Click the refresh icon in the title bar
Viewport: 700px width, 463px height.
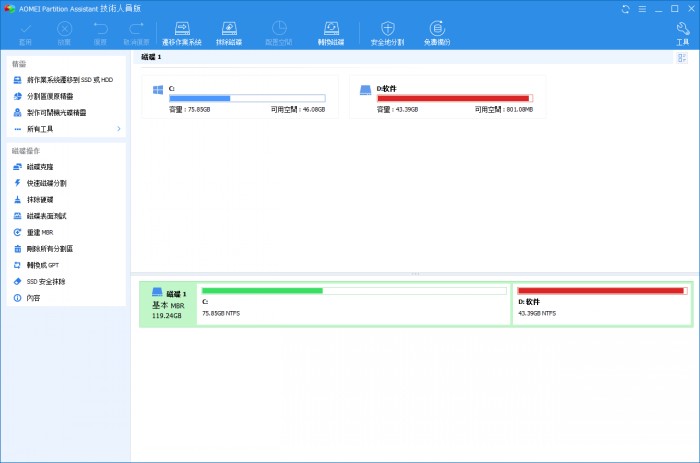click(x=626, y=8)
